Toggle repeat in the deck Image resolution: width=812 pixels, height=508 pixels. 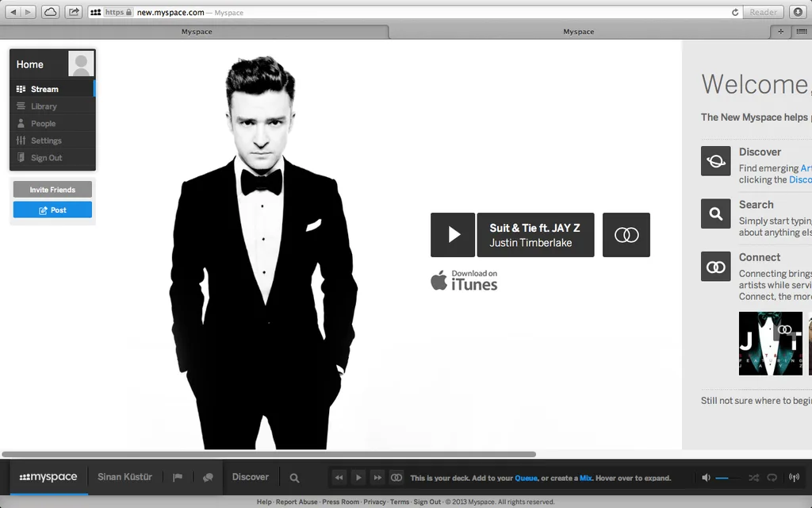[772, 477]
